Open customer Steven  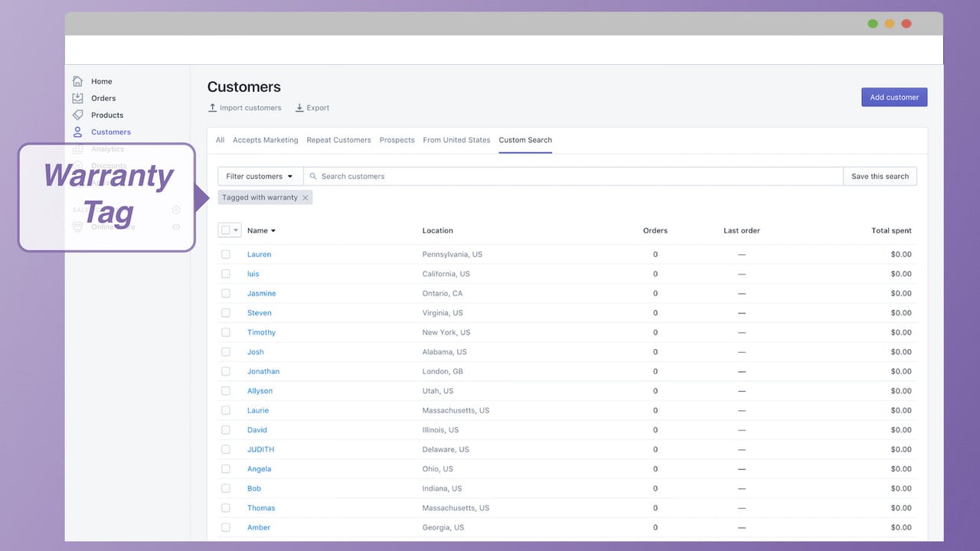[x=260, y=313]
